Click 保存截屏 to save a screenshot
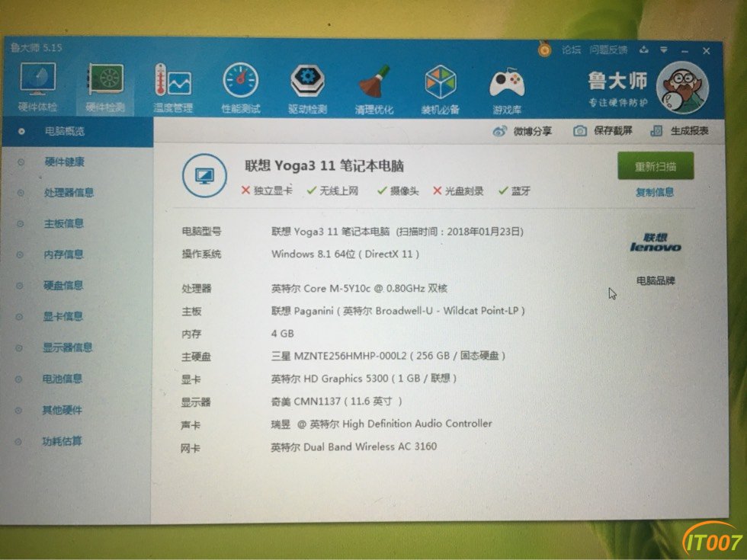The image size is (747, 560). (x=603, y=130)
